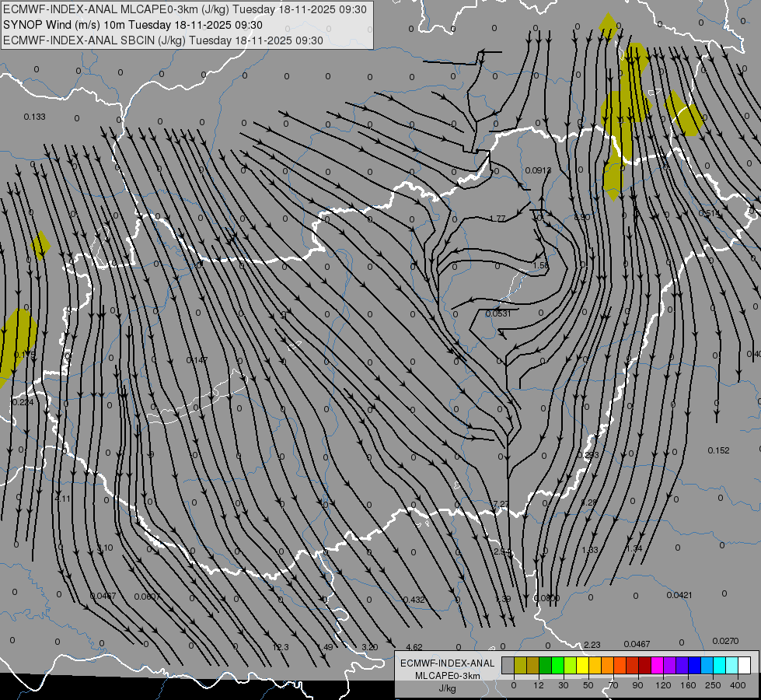Pick the dark red legend swatch
The width and height of the screenshot is (761, 700).
pyautogui.click(x=644, y=665)
